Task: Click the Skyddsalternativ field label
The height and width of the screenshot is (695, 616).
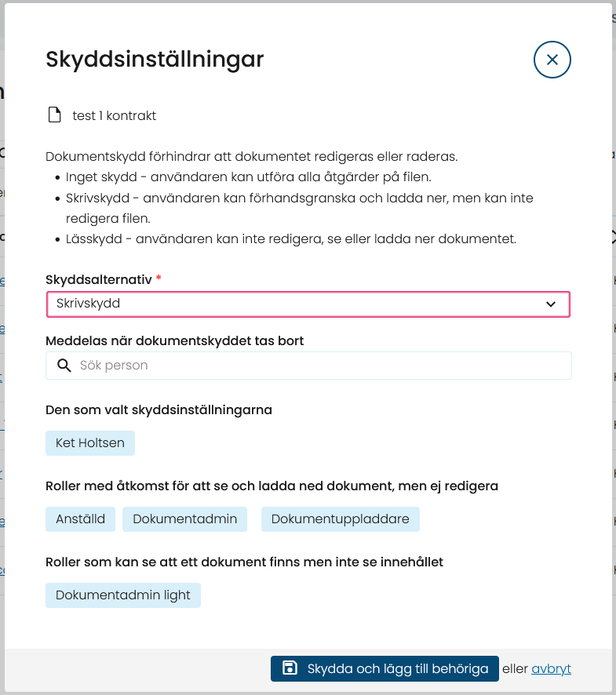Action: 99,280
